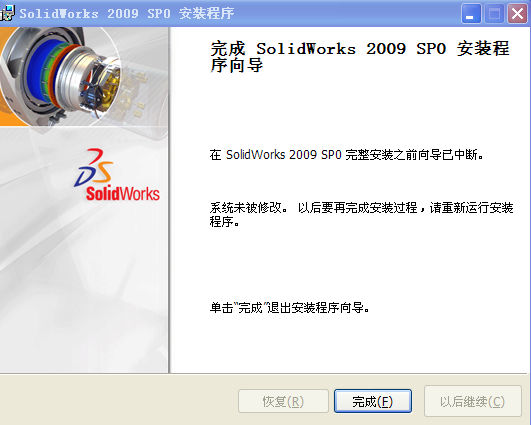The height and width of the screenshot is (425, 531).
Task: Click the 向导已中断 message line
Action: click(x=346, y=155)
